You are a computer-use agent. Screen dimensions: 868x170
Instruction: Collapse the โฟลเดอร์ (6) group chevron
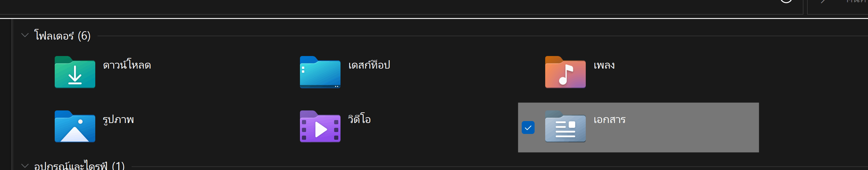coord(24,35)
